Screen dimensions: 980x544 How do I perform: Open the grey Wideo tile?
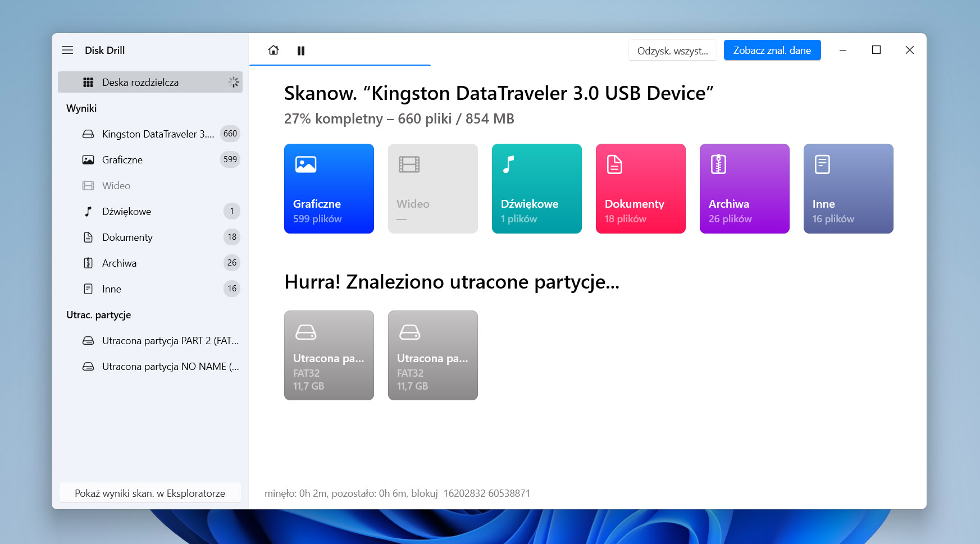click(433, 189)
